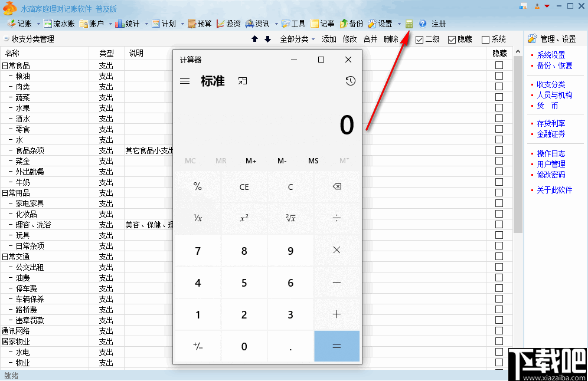Click the scrollbar up arrow button

[518, 51]
